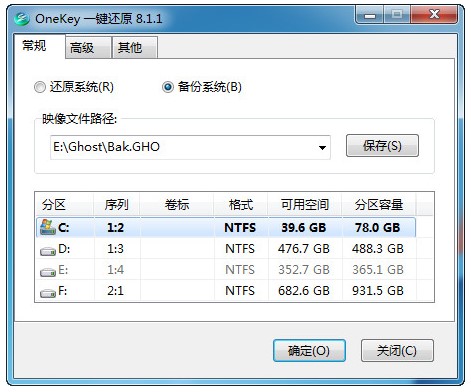Screen dimensions: 471x392
Task: Click sequence value 1:3
Action: [115, 249]
